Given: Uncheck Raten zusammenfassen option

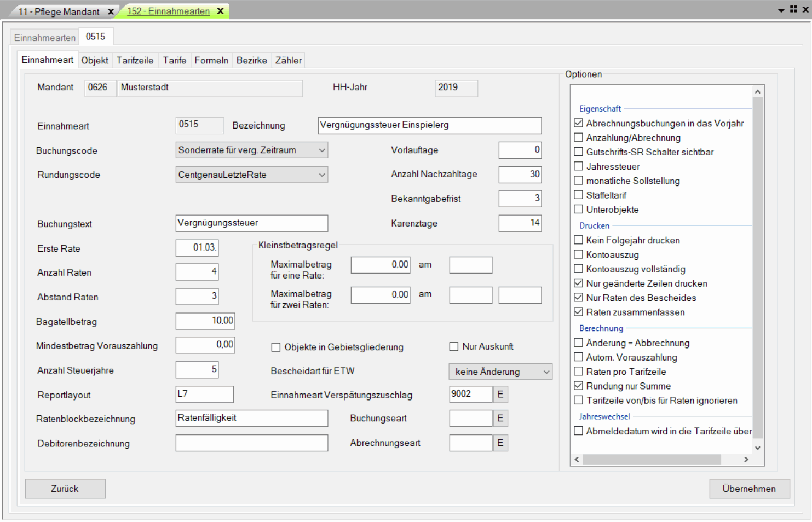Looking at the screenshot, I should point(578,312).
